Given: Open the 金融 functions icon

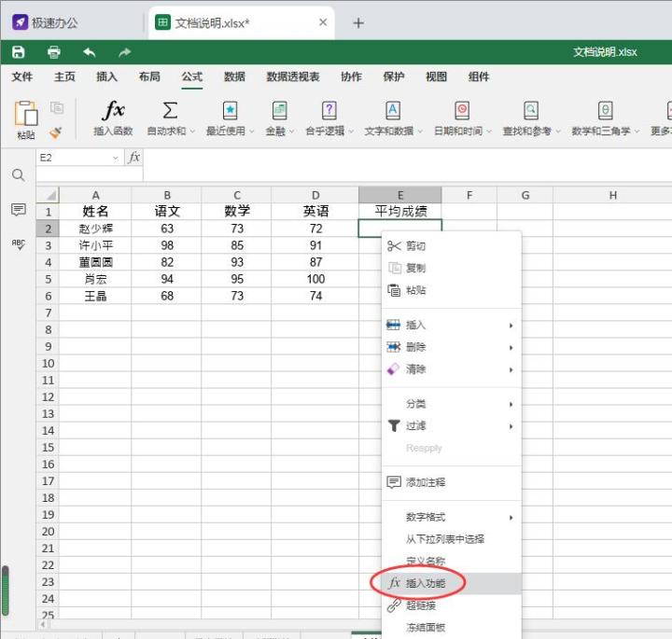Looking at the screenshot, I should tap(279, 110).
